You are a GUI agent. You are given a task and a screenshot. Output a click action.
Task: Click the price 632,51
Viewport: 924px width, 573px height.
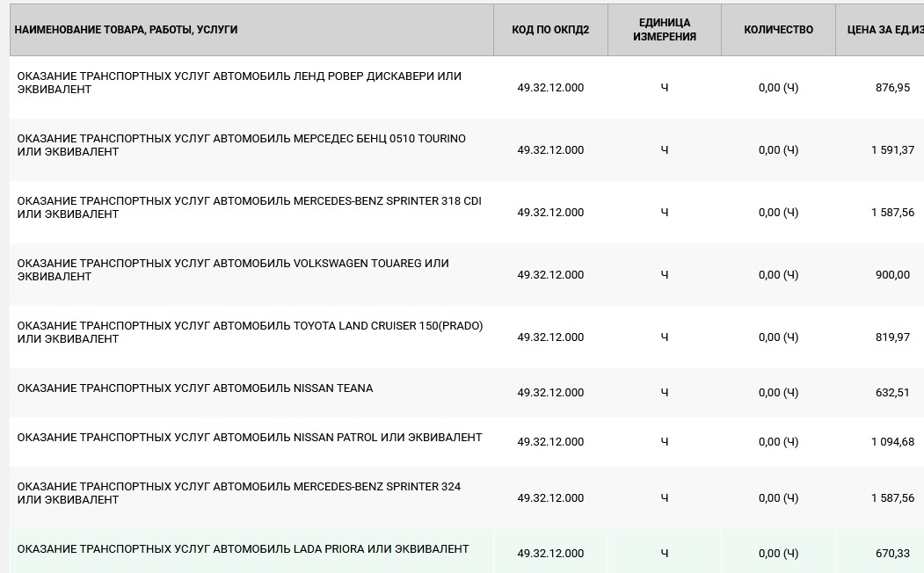[892, 393]
